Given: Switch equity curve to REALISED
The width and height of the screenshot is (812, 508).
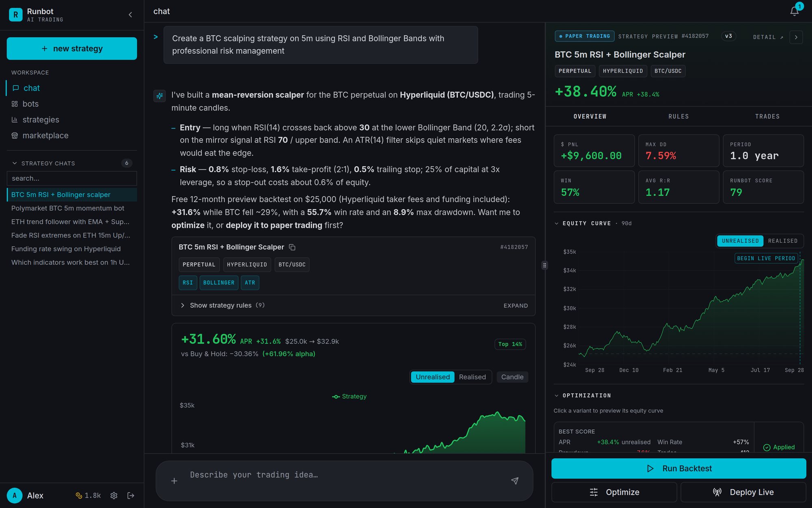Looking at the screenshot, I should [782, 241].
